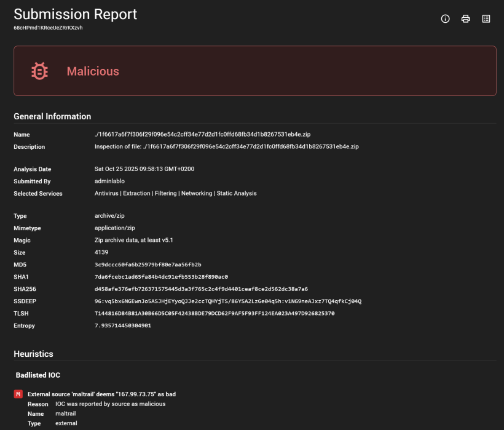This screenshot has width=504, height=430.
Task: Expand the Badlisted IOC heuristic group
Action: (x=38, y=375)
